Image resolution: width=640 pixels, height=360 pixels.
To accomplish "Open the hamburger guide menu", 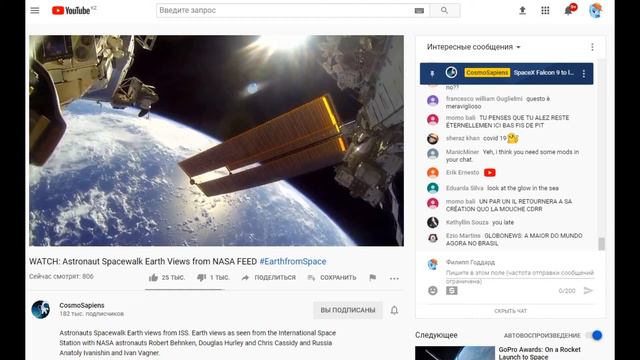I will (x=35, y=11).
